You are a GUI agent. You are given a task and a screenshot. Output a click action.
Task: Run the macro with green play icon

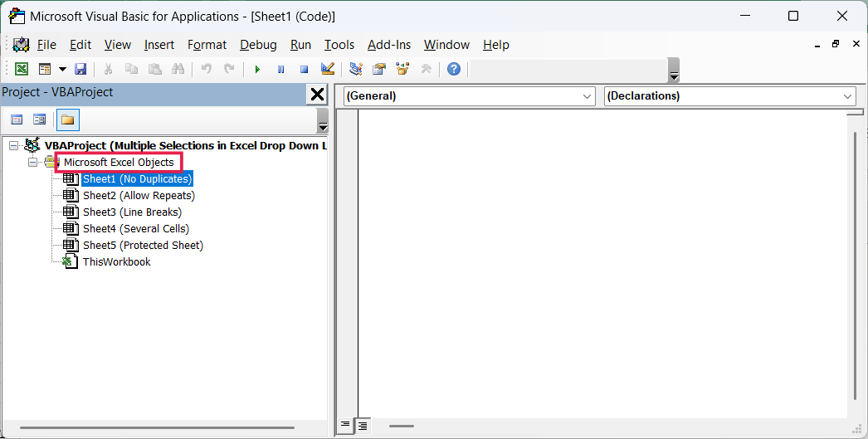pyautogui.click(x=257, y=69)
